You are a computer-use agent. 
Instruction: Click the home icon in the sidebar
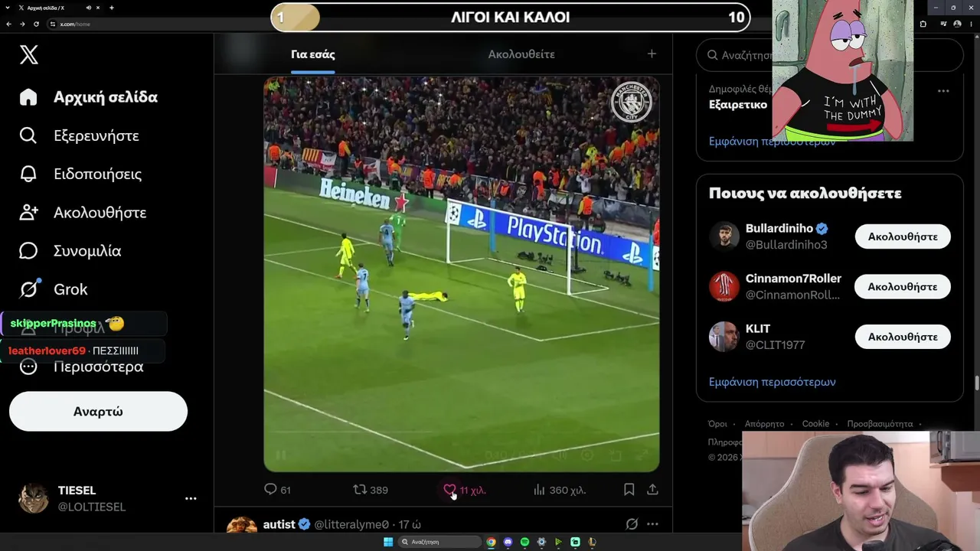coord(28,97)
